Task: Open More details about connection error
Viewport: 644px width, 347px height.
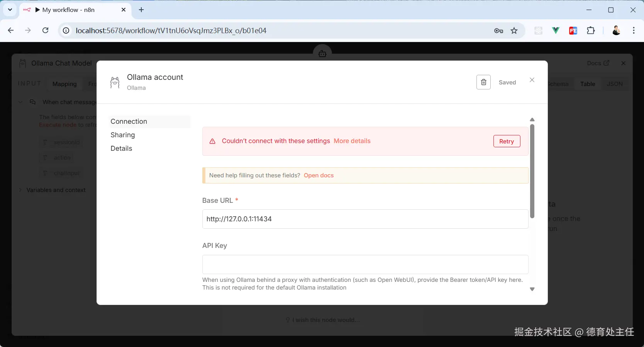Action: pos(352,141)
